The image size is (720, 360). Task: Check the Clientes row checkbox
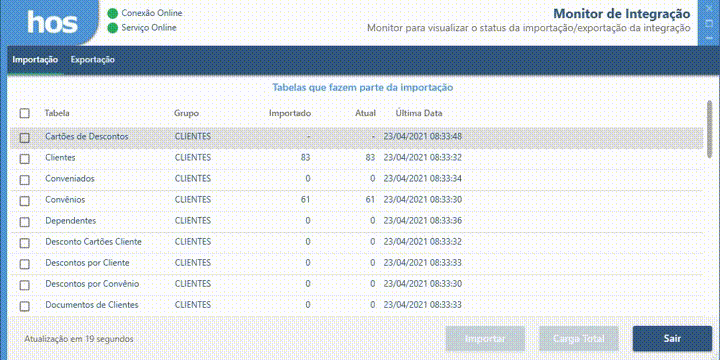pos(24,158)
